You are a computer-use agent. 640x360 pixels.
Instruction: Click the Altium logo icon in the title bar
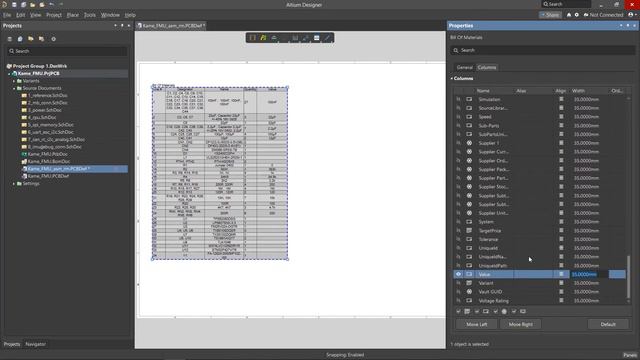pyautogui.click(x=4, y=4)
